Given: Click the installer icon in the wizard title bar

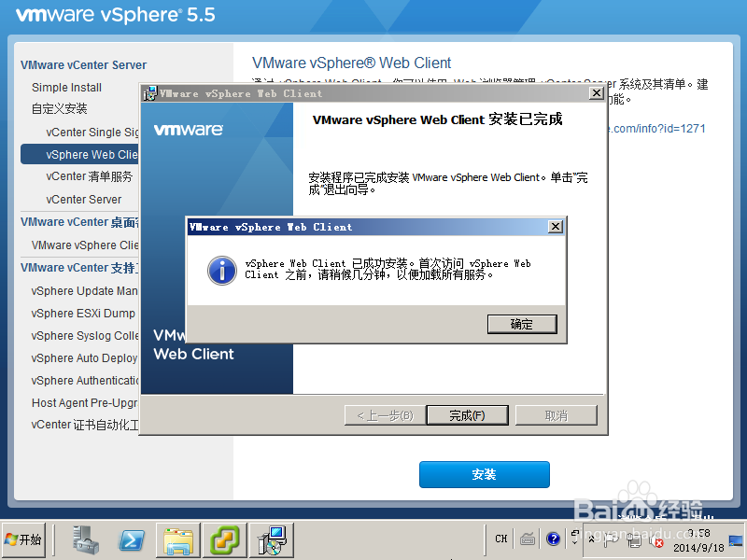Looking at the screenshot, I should 151,93.
